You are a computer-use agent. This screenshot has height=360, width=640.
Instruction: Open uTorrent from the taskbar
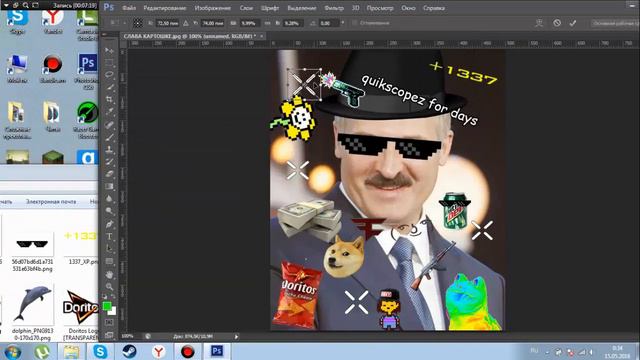point(42,351)
